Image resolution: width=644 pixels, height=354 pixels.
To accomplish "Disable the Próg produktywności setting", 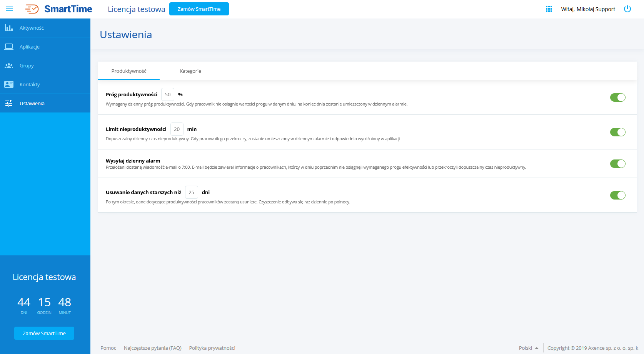I will 617,97.
